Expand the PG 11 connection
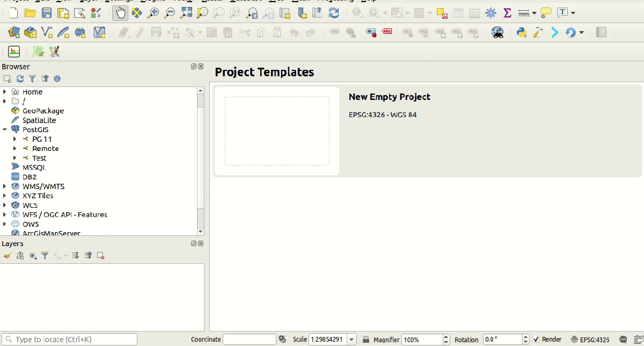644x346 pixels. (x=15, y=139)
